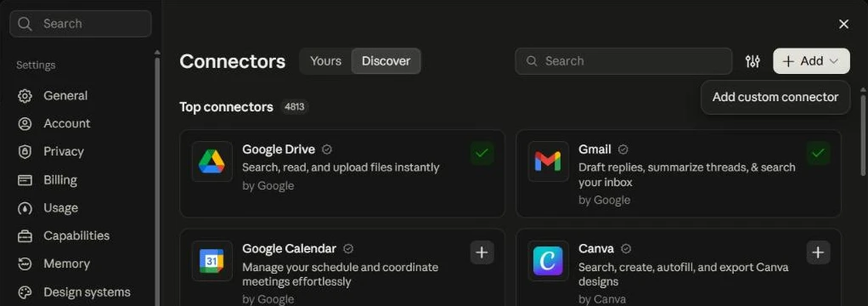Open Privacy shield icon in sidebar
The width and height of the screenshot is (868, 306).
[x=25, y=152]
